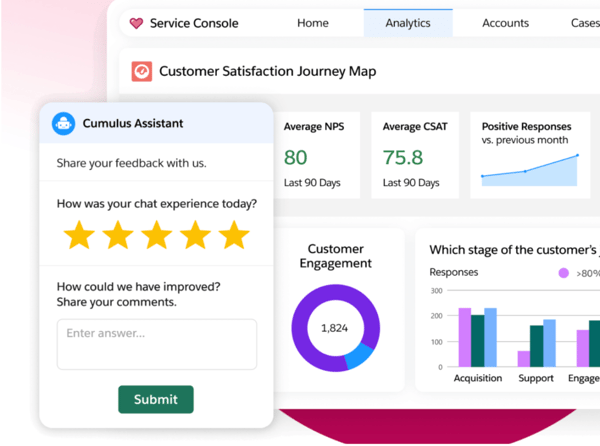Switch to the Analytics tab

click(408, 23)
